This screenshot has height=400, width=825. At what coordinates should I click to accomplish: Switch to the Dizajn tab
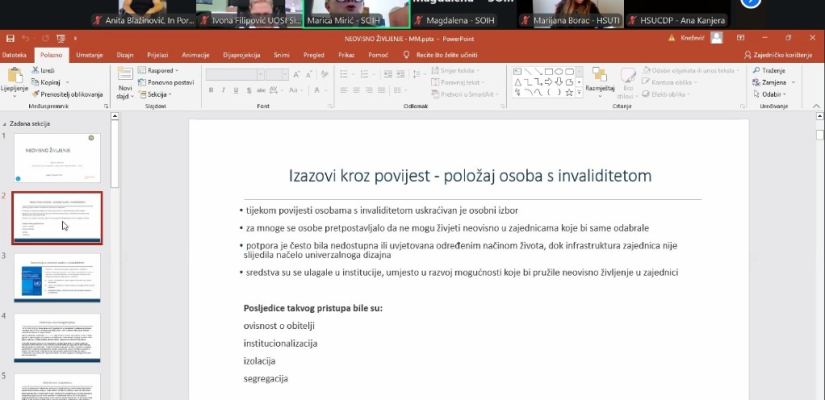125,55
